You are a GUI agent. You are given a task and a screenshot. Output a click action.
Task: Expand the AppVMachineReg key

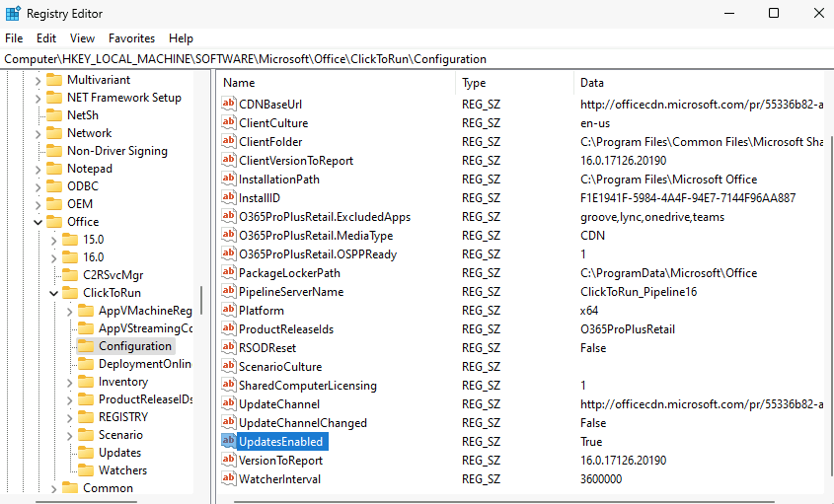tap(70, 311)
